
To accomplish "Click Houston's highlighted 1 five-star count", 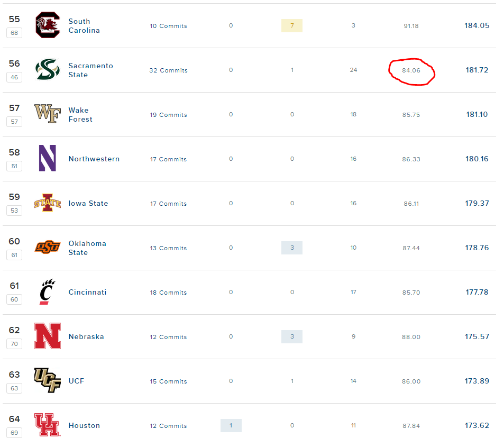I will [x=231, y=425].
